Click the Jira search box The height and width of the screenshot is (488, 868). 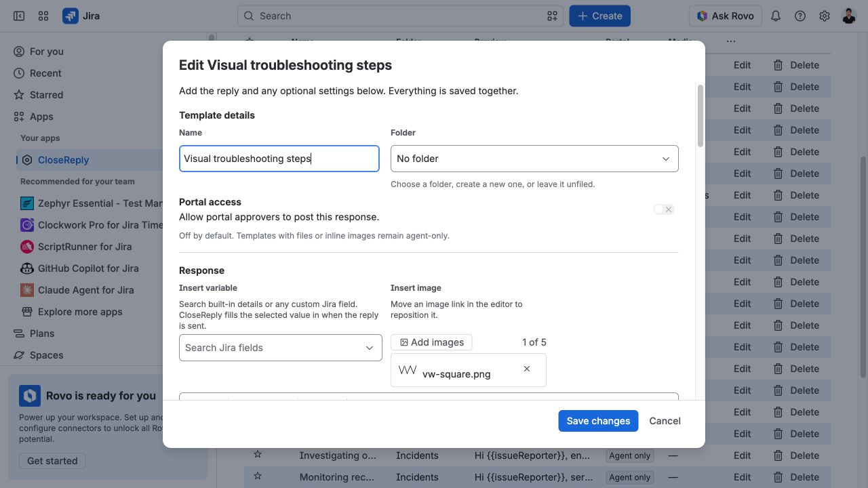coord(400,16)
